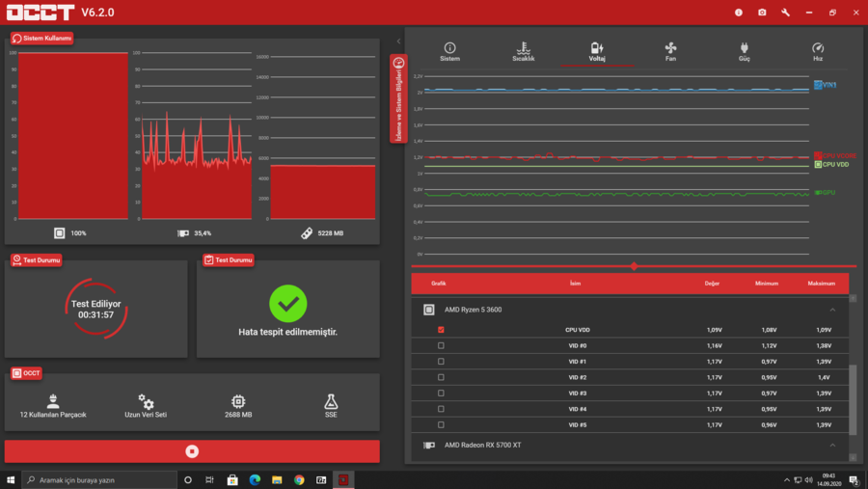
Task: Check the VID #3 graph checkbox
Action: point(441,394)
